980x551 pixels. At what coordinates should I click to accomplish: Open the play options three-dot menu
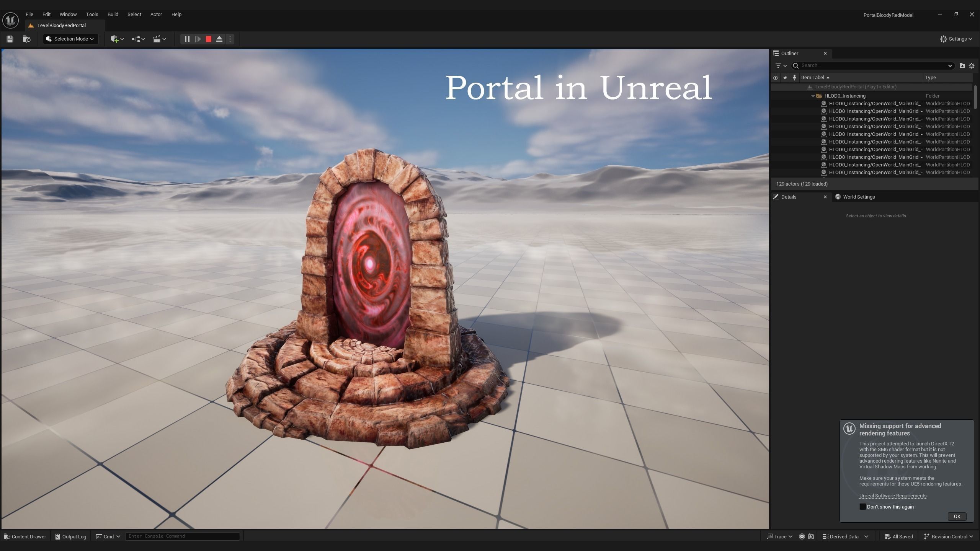pyautogui.click(x=230, y=39)
